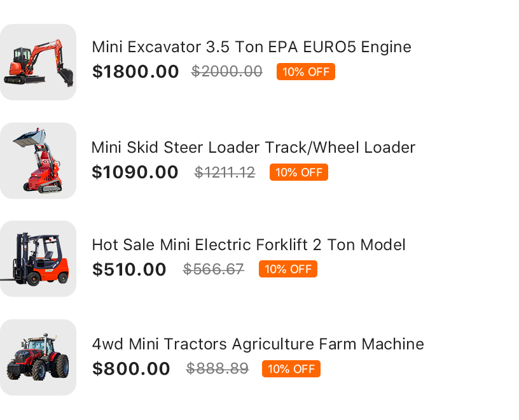
Task: Open the Mini Excavator product thumbnail
Action: (38, 62)
